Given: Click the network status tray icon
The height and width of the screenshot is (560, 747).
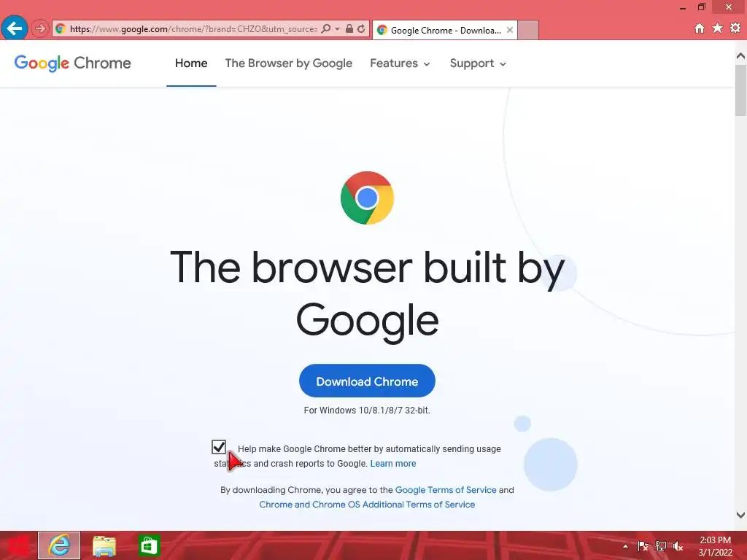Looking at the screenshot, I should pyautogui.click(x=660, y=546).
